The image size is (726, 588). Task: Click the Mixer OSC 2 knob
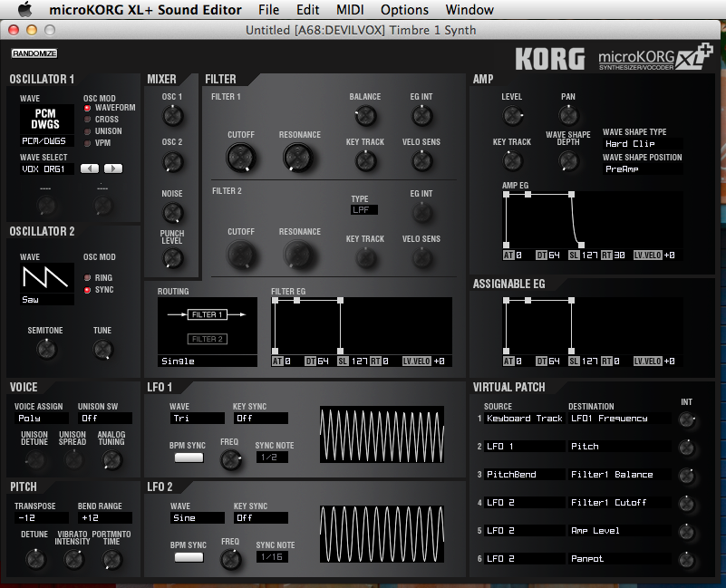[173, 162]
